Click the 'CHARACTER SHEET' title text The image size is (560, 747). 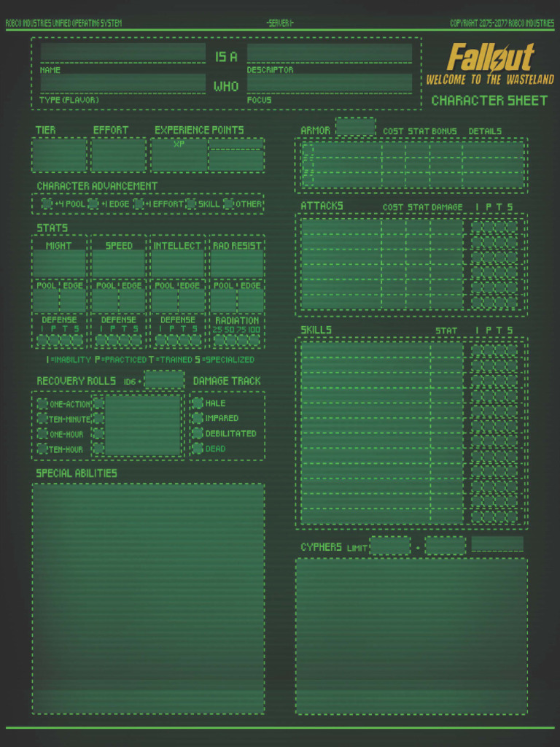[x=489, y=101]
